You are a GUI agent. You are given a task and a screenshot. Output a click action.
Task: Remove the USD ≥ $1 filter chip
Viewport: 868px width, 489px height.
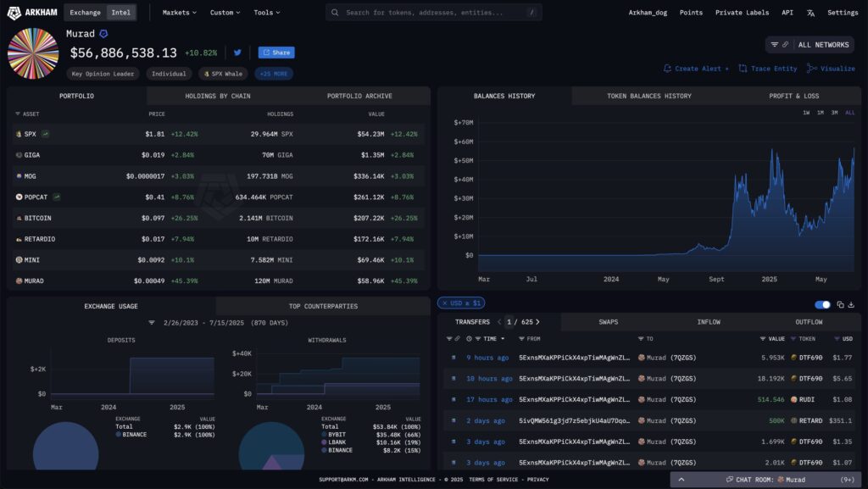[444, 303]
